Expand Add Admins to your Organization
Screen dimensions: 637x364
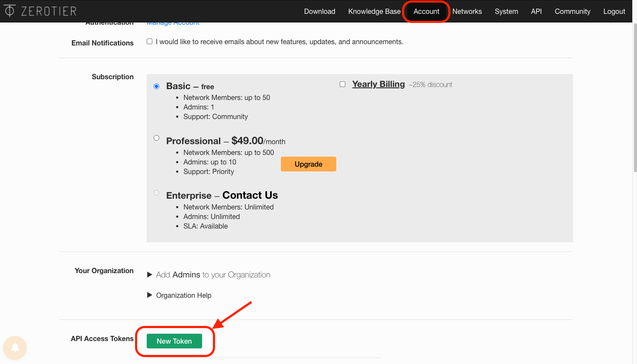point(209,275)
